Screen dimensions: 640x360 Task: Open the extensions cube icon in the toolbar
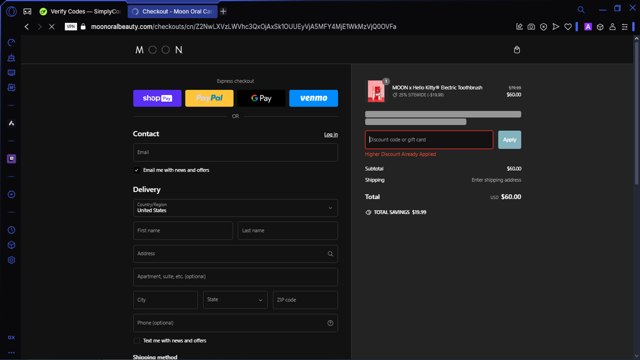[x=600, y=27]
